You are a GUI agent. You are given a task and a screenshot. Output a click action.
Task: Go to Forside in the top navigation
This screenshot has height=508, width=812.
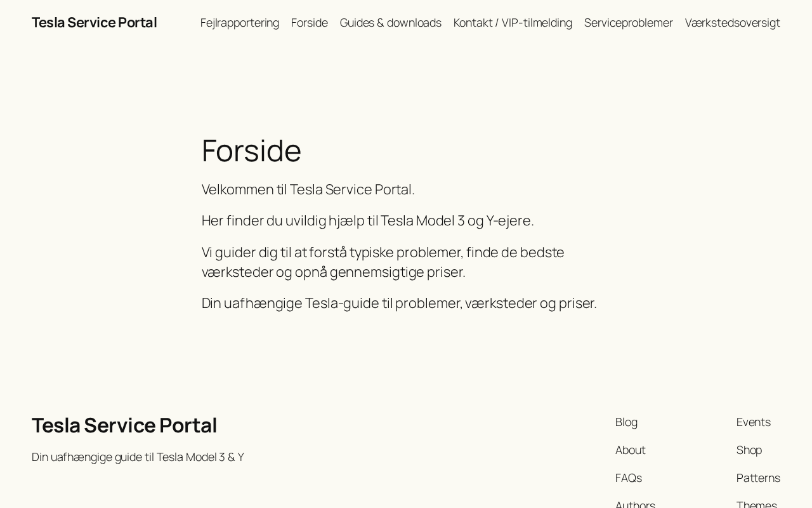(309, 23)
